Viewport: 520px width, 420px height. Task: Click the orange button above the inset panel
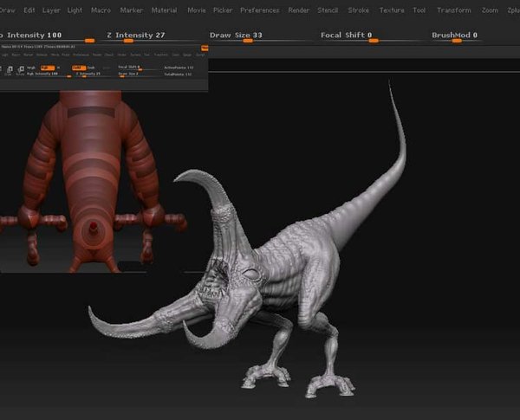pyautogui.click(x=205, y=48)
